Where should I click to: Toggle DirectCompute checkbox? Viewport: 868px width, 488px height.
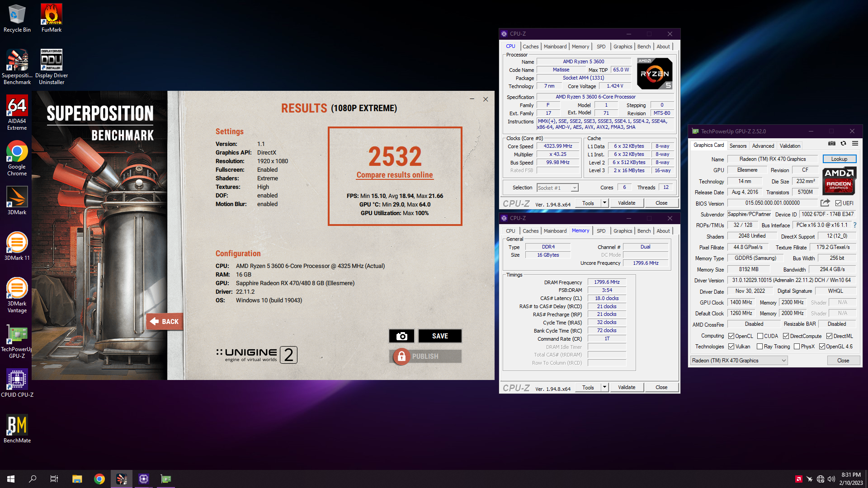[x=786, y=336]
